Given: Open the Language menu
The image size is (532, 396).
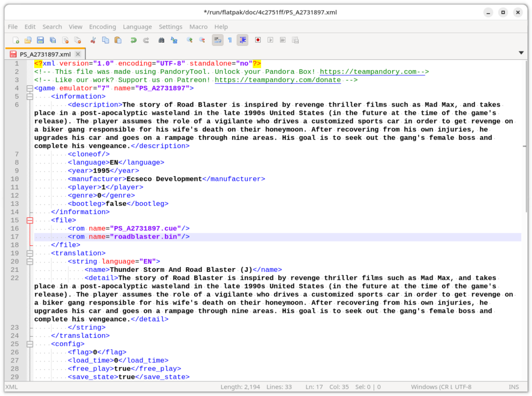Looking at the screenshot, I should pyautogui.click(x=137, y=27).
